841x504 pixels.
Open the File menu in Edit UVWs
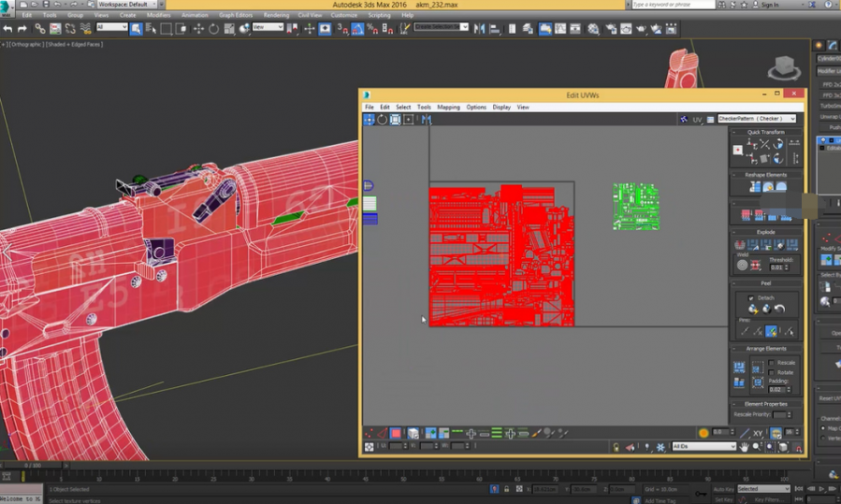(370, 108)
